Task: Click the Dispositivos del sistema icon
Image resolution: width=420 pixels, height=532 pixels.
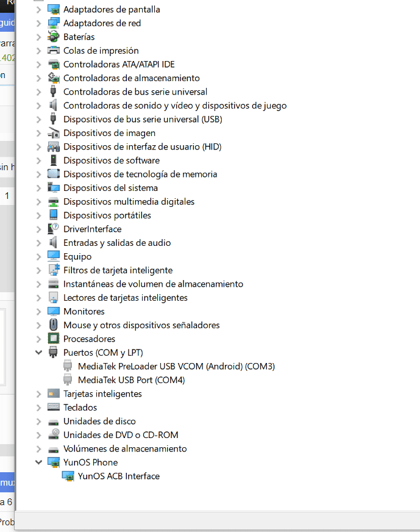Action: (x=53, y=188)
